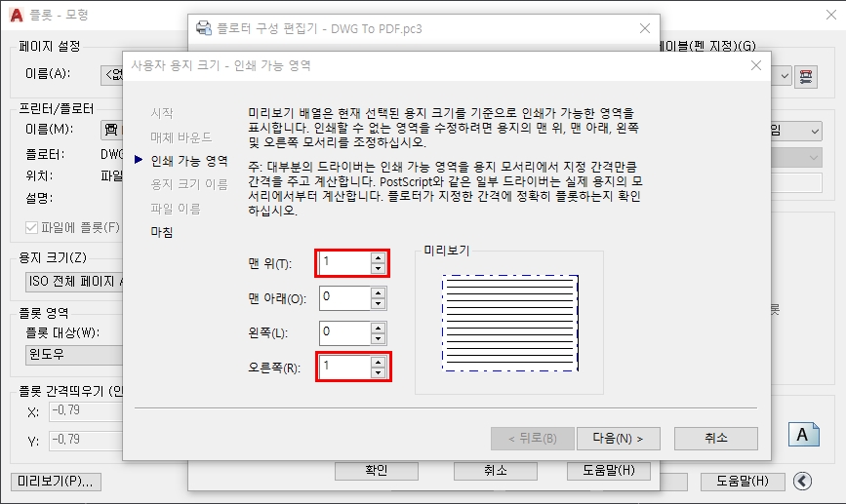
Task: Click the AutoCAD logo in the plot window
Action: 17,15
